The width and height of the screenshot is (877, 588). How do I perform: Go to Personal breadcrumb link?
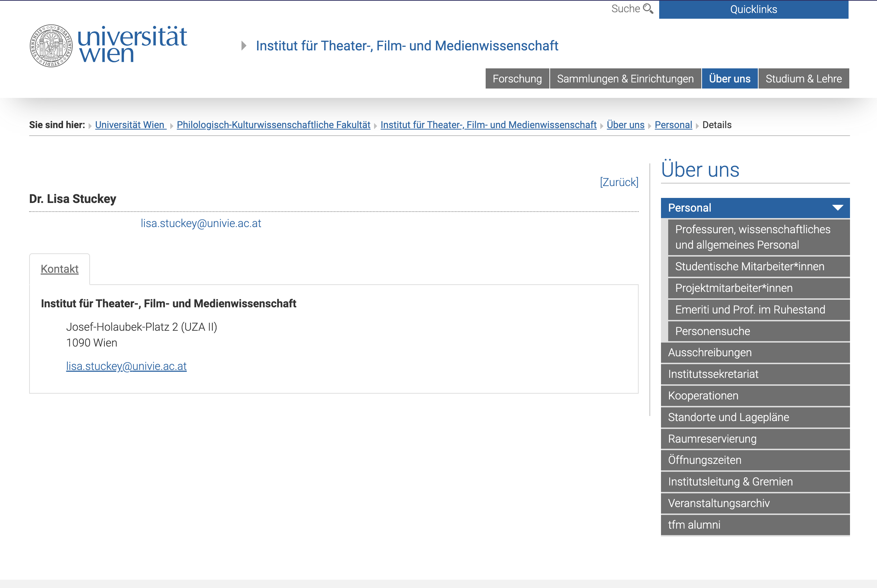click(x=673, y=125)
